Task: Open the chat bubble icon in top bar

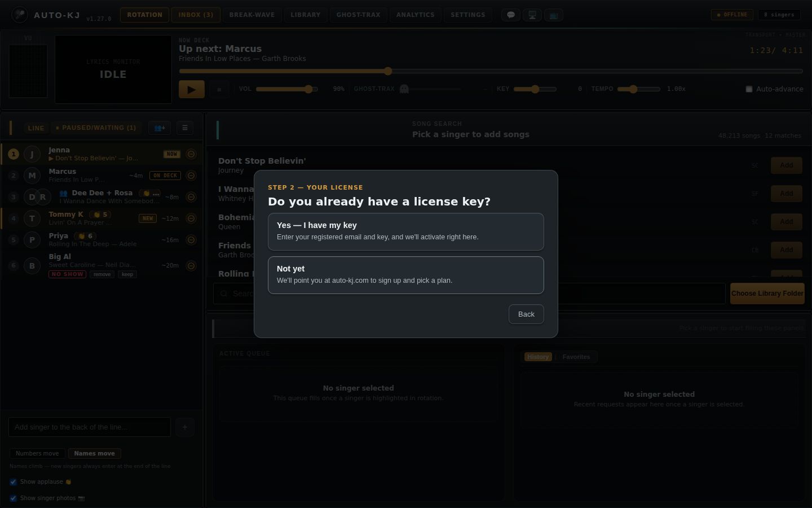Action: 511,15
